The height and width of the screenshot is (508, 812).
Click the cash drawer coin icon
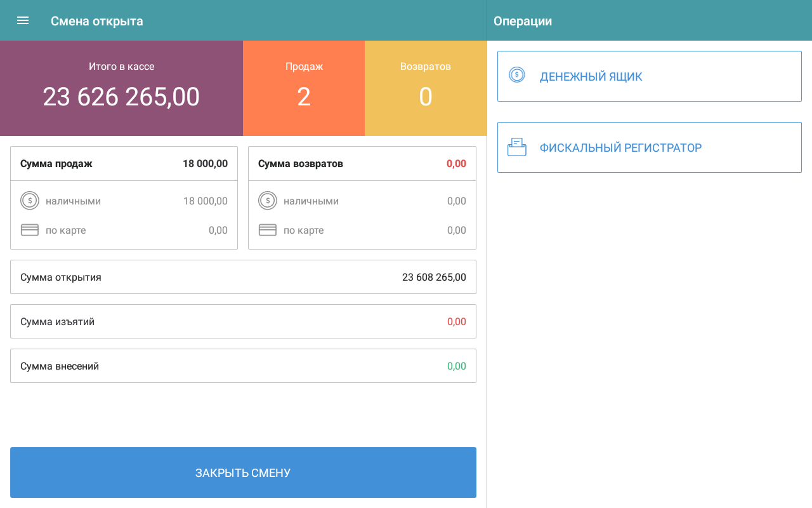click(517, 75)
